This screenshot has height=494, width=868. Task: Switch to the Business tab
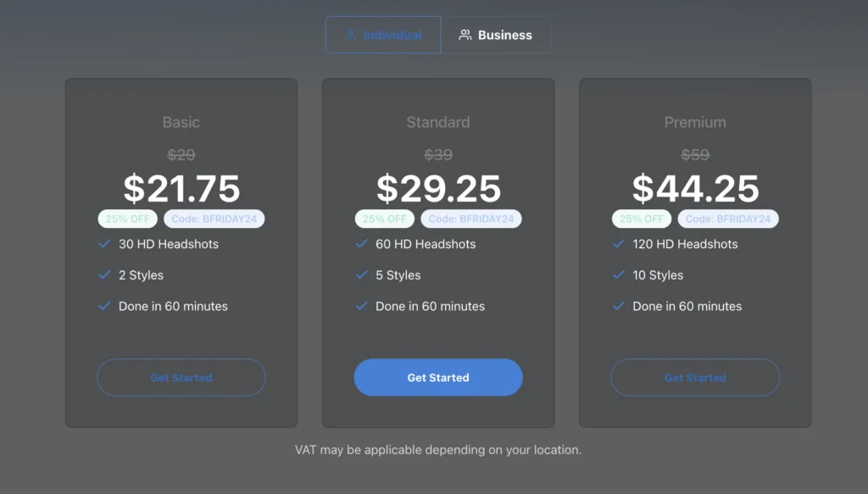point(496,36)
